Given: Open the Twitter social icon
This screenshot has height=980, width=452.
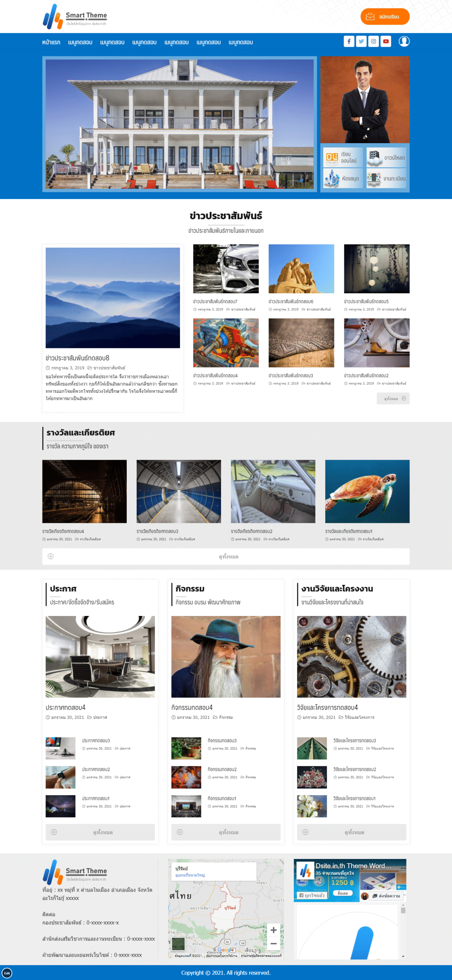Looking at the screenshot, I should pos(361,41).
